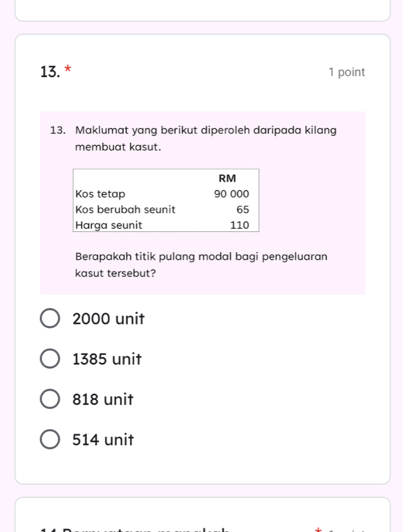
Task: Choose the 1385 unit radio button
Action: (x=50, y=359)
